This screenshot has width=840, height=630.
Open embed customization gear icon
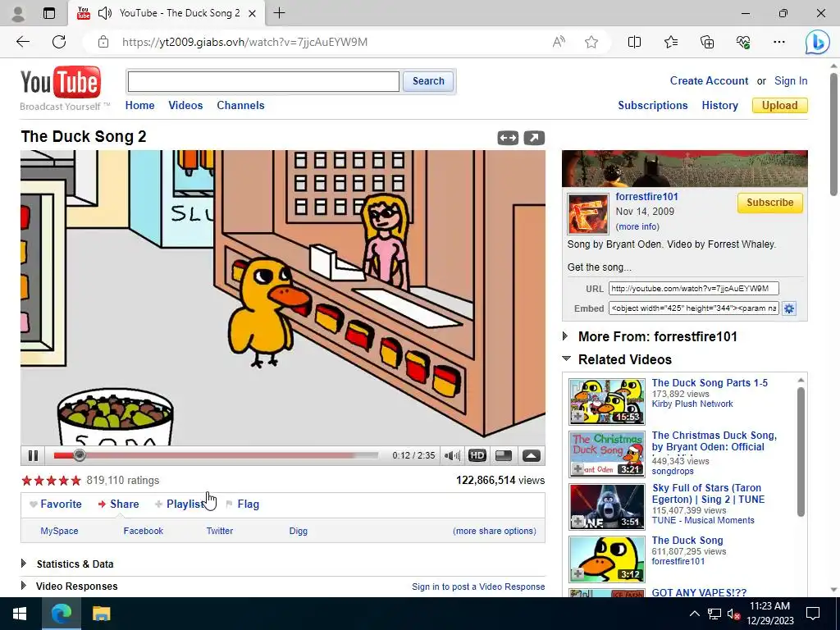point(789,308)
